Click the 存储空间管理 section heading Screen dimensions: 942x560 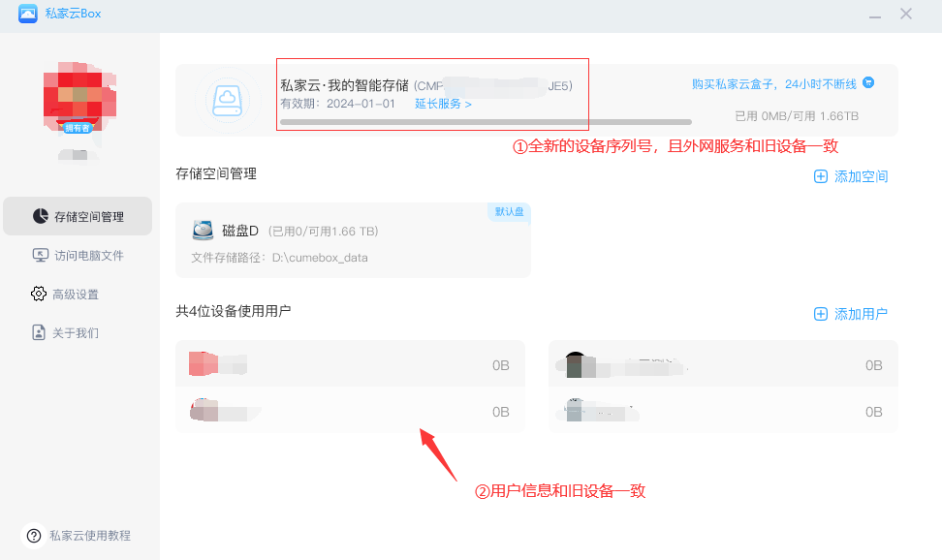(216, 173)
